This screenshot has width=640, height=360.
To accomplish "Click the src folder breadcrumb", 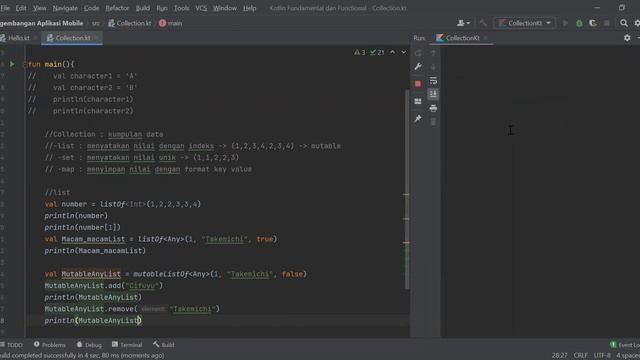I will click(x=96, y=23).
